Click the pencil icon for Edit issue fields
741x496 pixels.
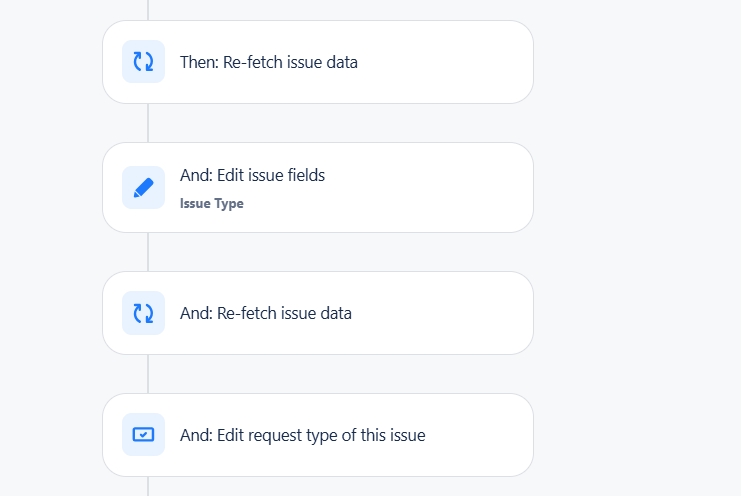click(x=143, y=188)
